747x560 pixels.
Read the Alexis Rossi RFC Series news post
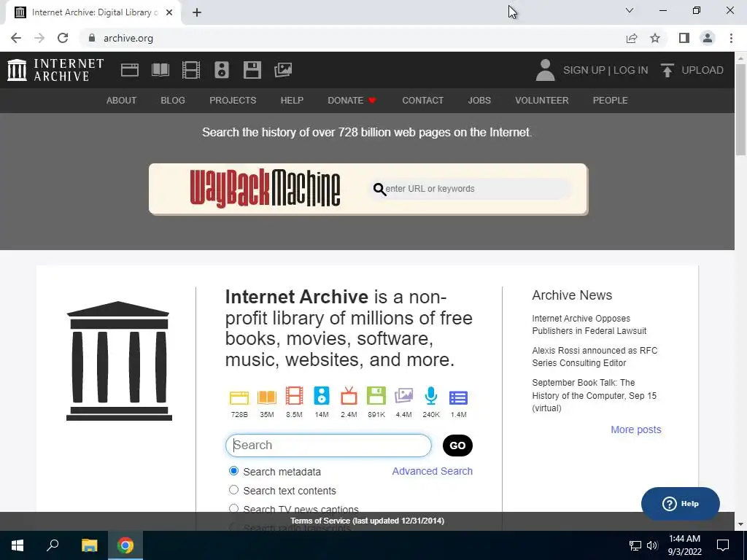click(x=595, y=356)
